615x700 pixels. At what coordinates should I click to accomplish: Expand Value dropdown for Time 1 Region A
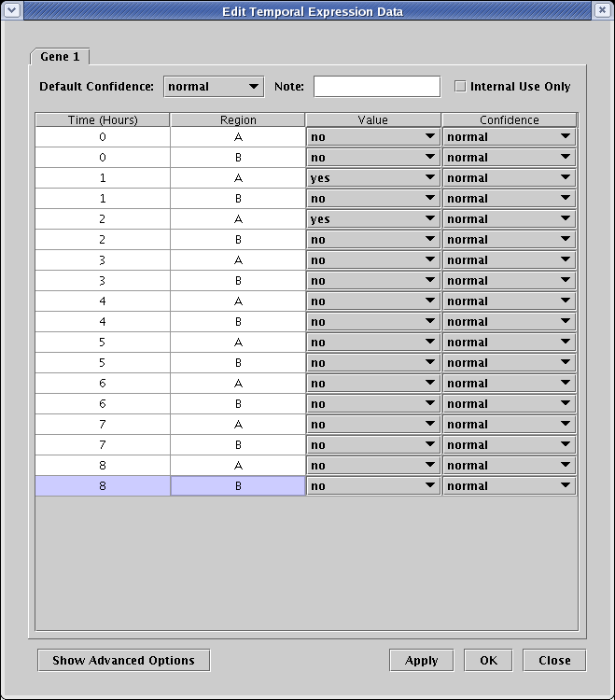coord(372,178)
